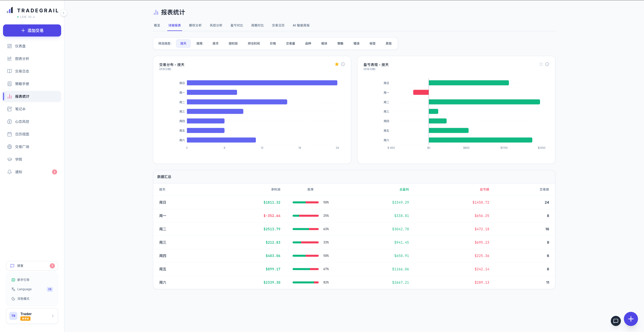The width and height of the screenshot is (644, 332).
Task: Unfavorite the 交易分布 chart star
Action: pos(337,64)
